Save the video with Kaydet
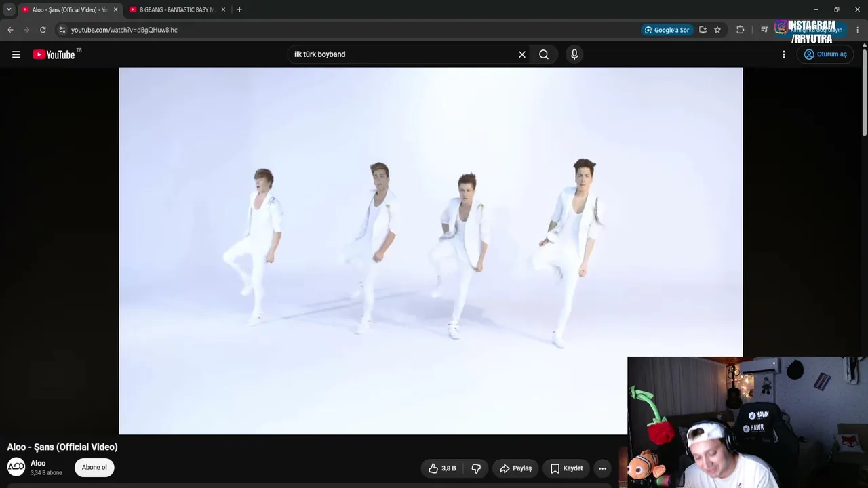Screen dimensions: 868x488 click(x=566, y=468)
